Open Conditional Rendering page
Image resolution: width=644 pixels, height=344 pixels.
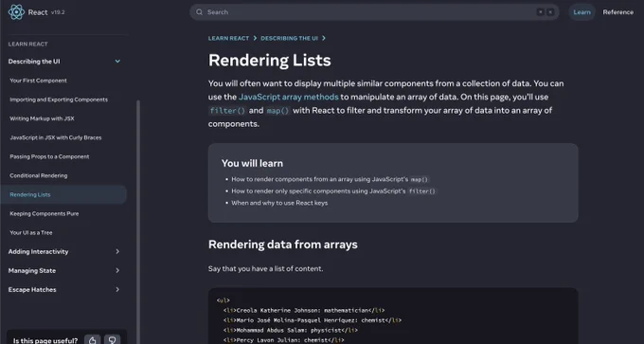39,175
